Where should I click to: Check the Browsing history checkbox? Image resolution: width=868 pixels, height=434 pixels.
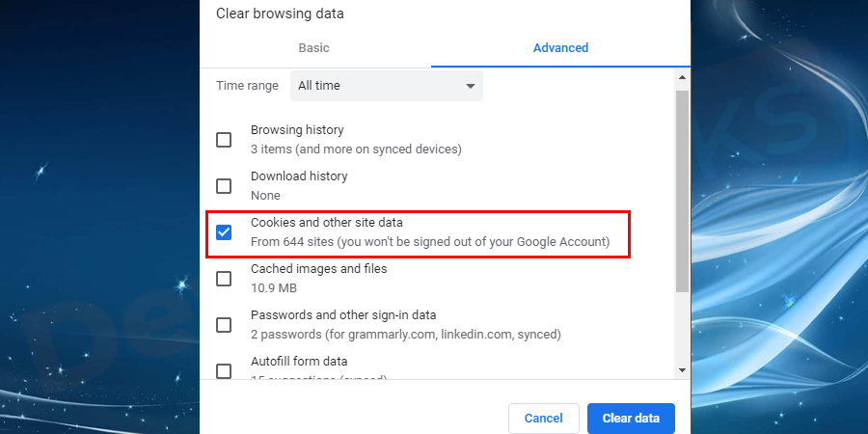coord(224,140)
